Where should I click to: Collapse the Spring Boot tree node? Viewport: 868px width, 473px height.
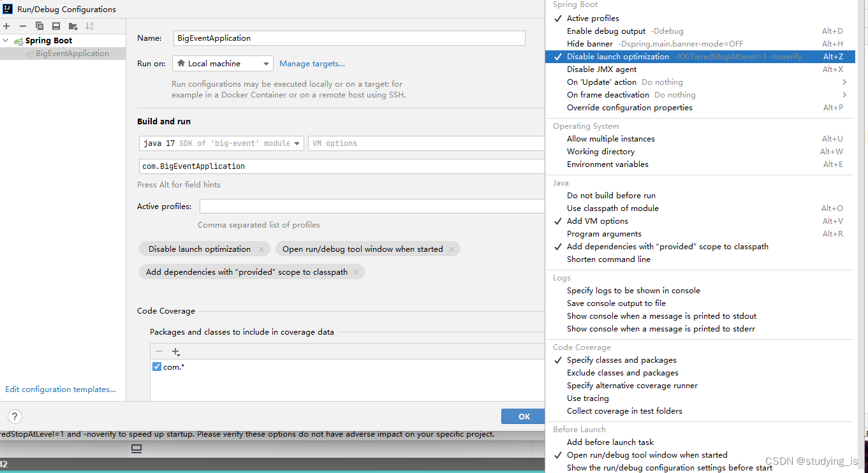point(5,40)
